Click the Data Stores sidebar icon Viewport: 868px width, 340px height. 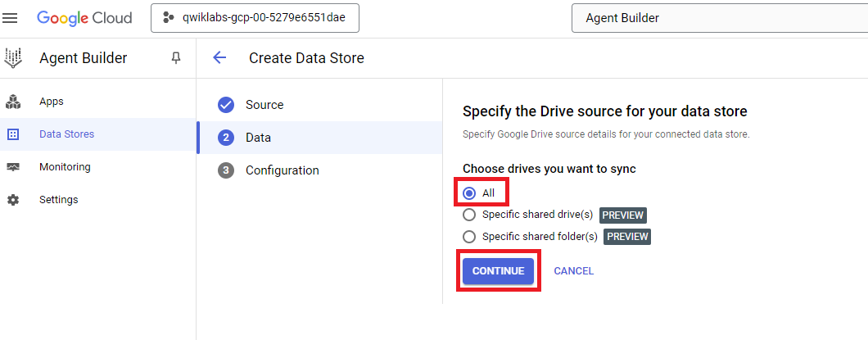click(13, 134)
